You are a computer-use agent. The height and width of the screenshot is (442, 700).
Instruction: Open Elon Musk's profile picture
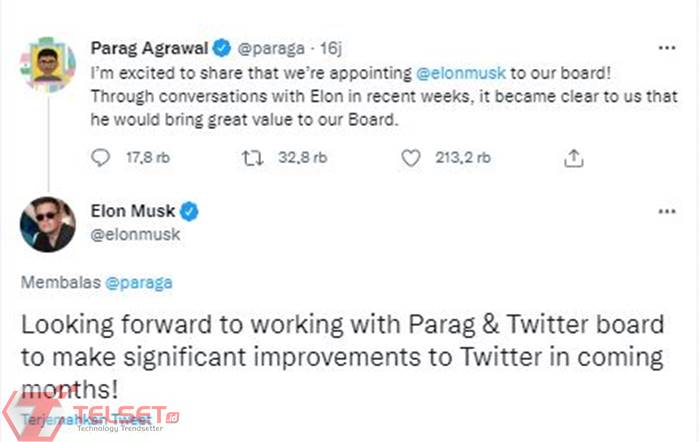click(x=47, y=225)
